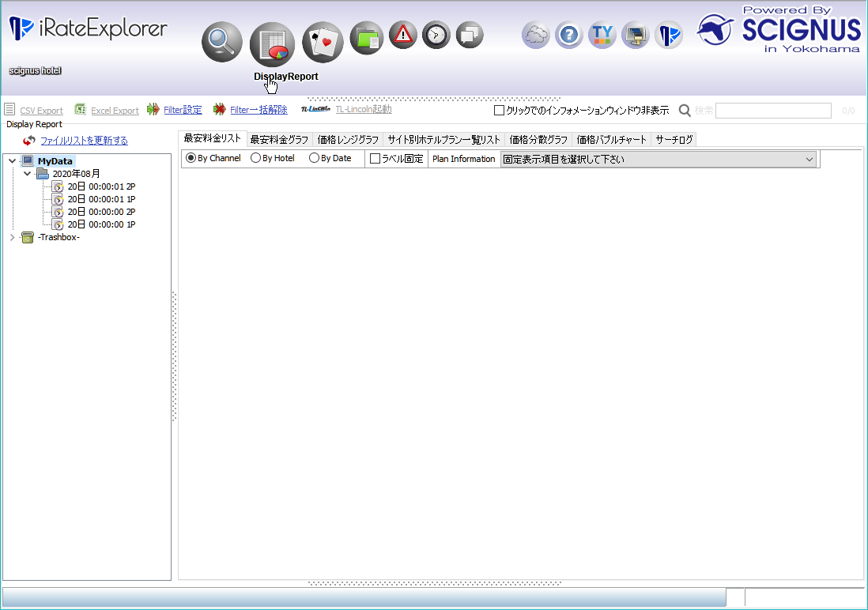
Task: Click the playing cards icon
Action: [x=323, y=43]
